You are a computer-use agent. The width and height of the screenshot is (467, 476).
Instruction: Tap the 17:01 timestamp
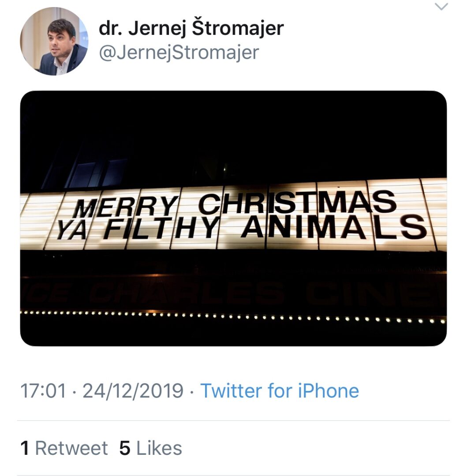coord(43,391)
